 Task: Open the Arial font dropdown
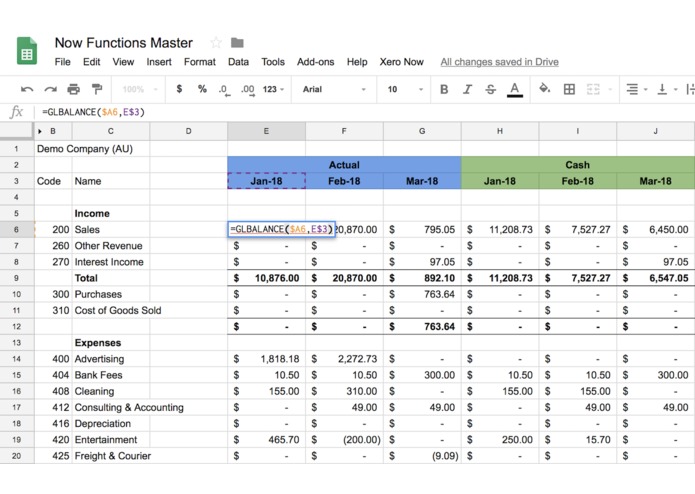pos(334,89)
